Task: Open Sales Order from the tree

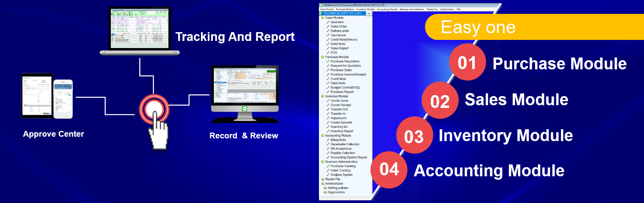Action: click(339, 26)
